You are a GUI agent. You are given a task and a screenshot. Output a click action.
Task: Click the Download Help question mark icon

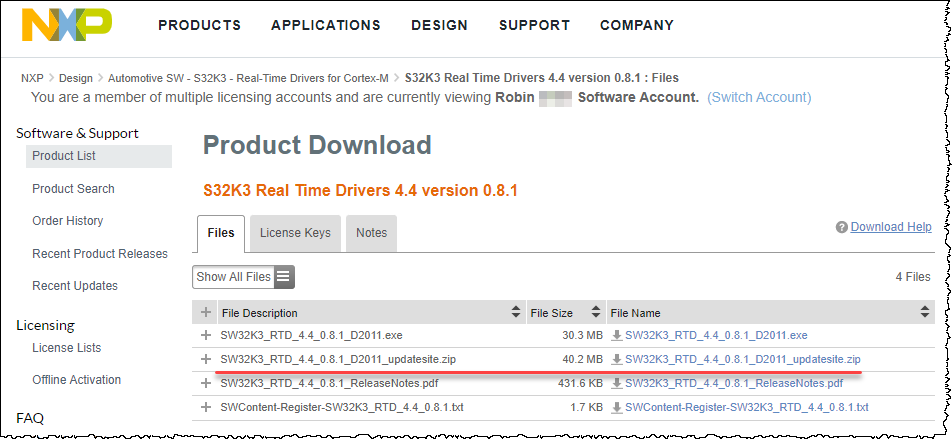tap(842, 227)
